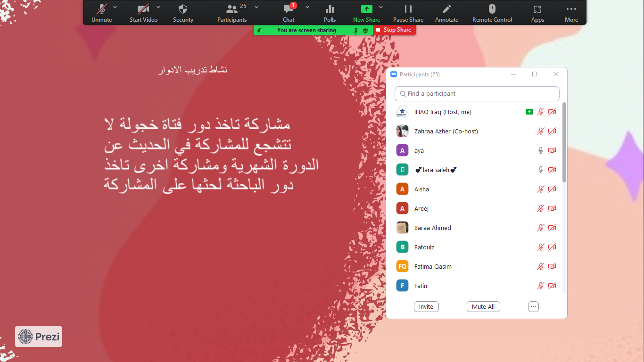
Task: Click Areej's video off icon
Action: [x=552, y=208]
